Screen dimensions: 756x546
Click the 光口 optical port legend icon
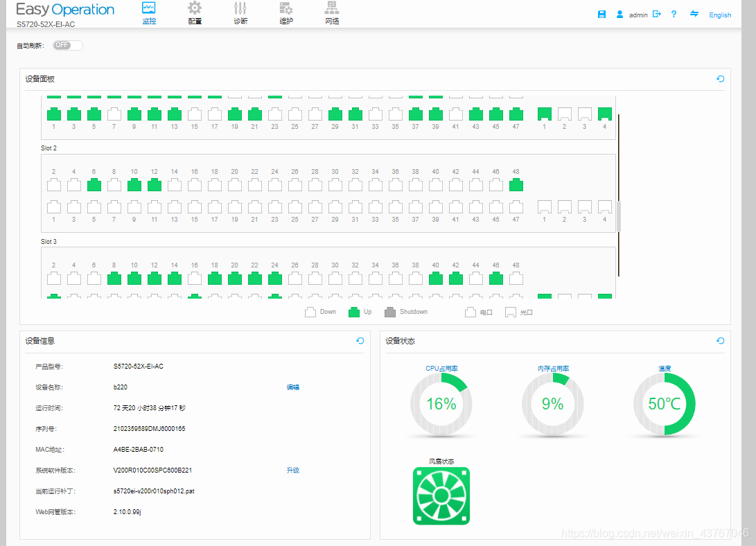tap(510, 312)
